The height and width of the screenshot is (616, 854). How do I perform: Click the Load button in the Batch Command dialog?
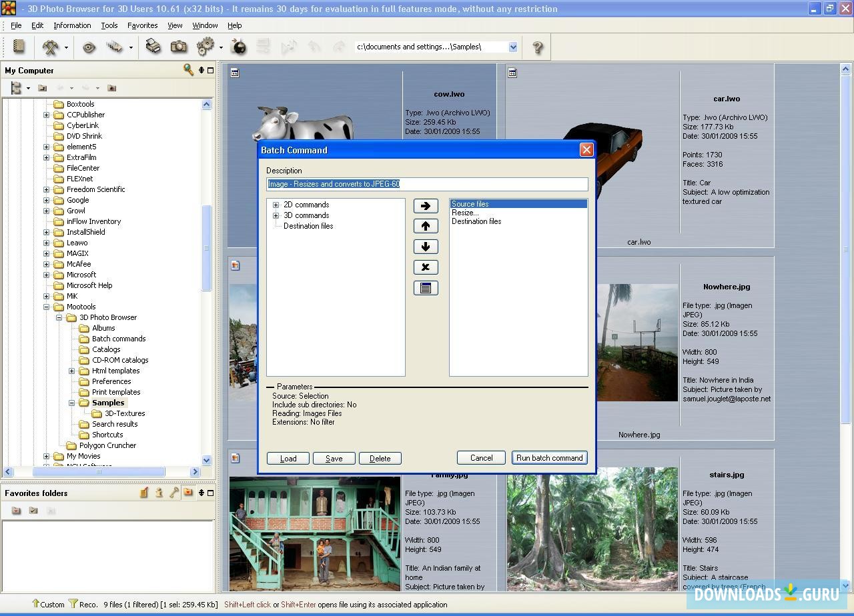coord(288,458)
